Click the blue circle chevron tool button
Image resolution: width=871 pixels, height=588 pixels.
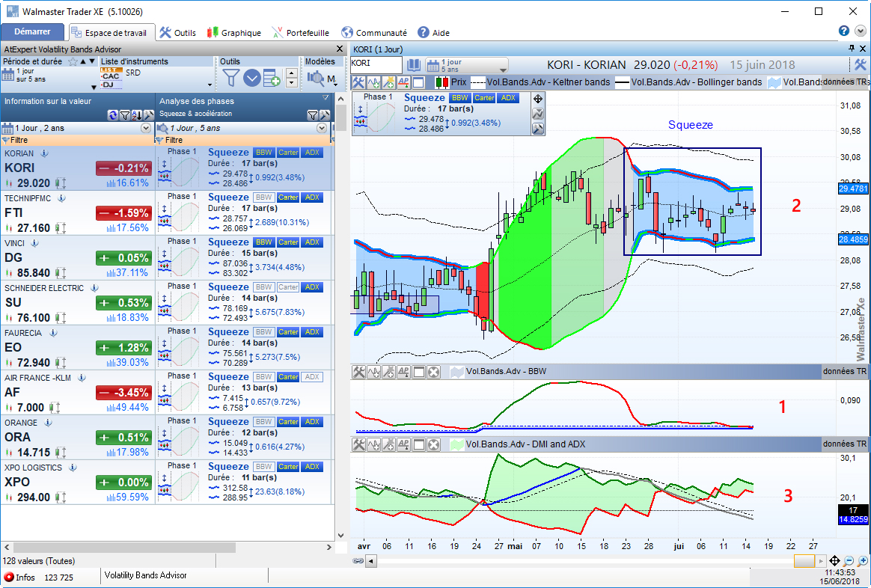pos(251,79)
